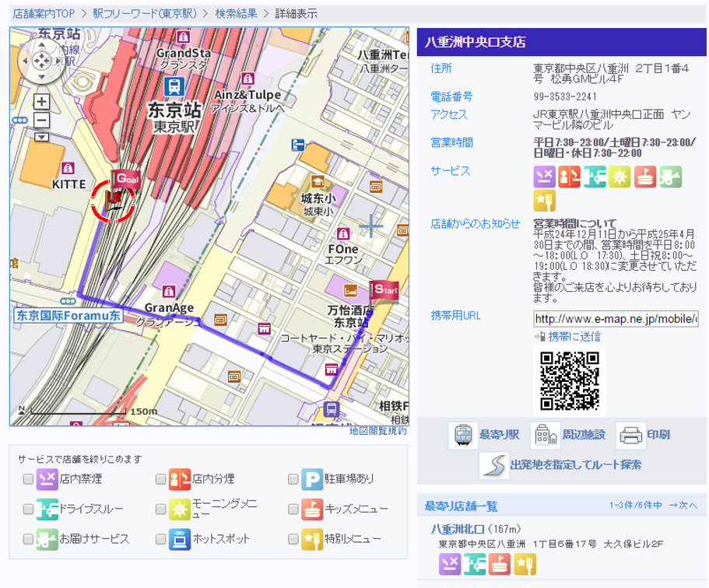Go to 店舗案内TOP breadcrumb
The image size is (709, 588).
(x=44, y=13)
